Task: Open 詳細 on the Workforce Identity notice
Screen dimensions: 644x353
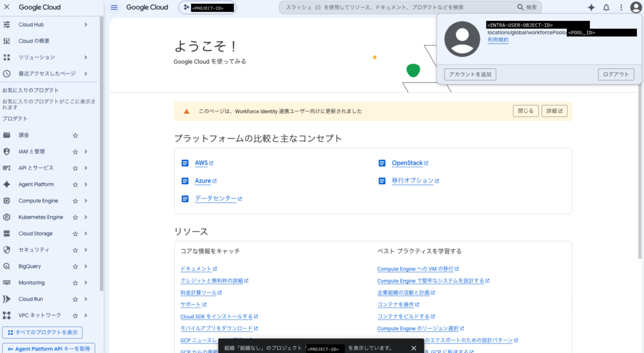Action: coord(555,111)
